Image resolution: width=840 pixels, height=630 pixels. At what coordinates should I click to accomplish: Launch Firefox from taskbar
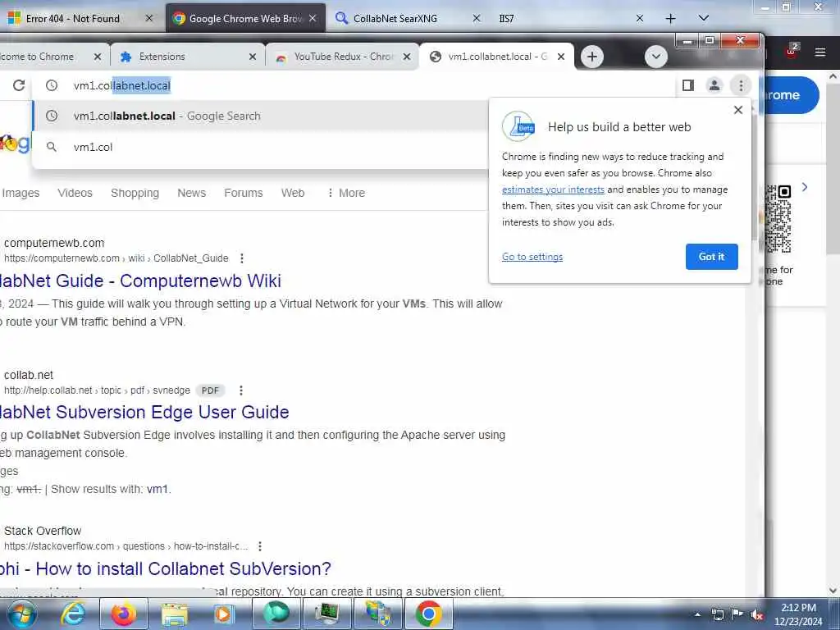(x=123, y=614)
